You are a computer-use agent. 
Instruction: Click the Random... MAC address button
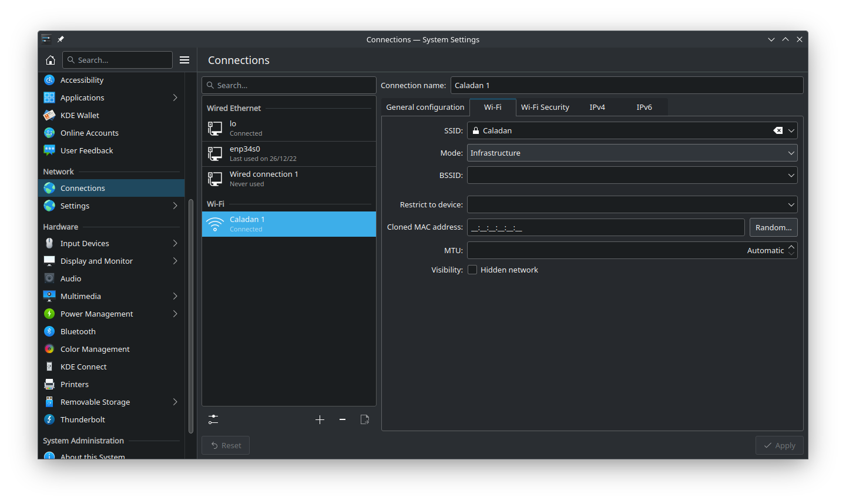click(x=773, y=227)
